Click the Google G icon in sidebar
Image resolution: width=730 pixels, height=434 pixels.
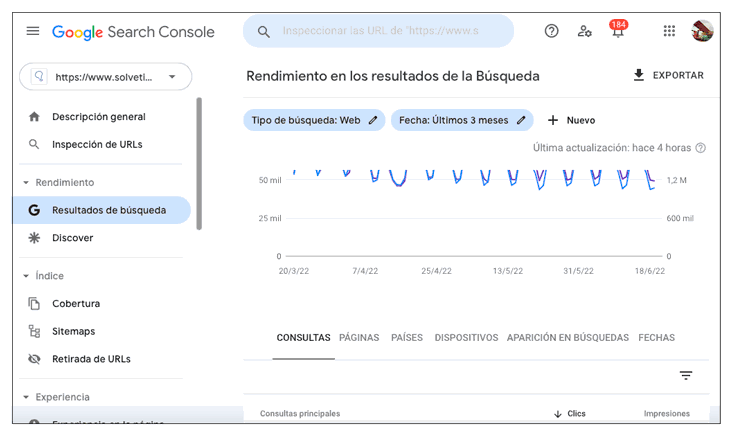coord(34,210)
